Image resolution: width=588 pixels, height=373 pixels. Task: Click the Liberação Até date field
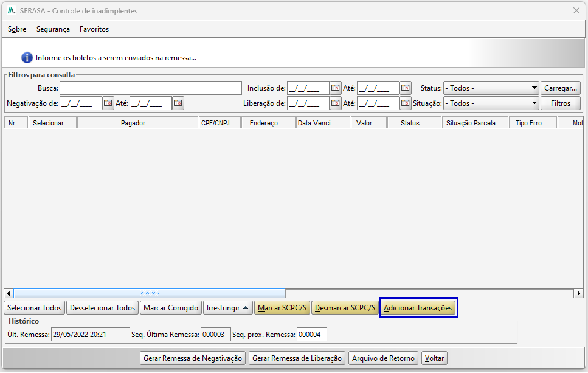tap(378, 103)
